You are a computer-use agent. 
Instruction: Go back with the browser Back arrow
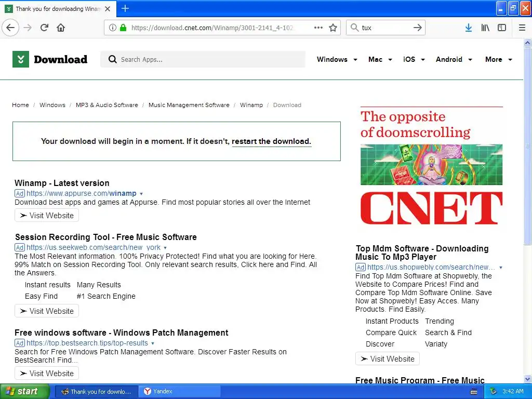tap(10, 28)
